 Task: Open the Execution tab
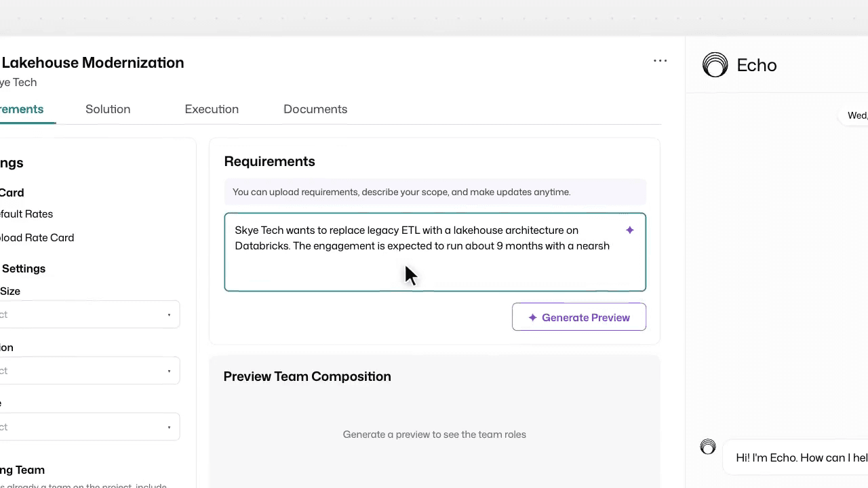pyautogui.click(x=212, y=109)
